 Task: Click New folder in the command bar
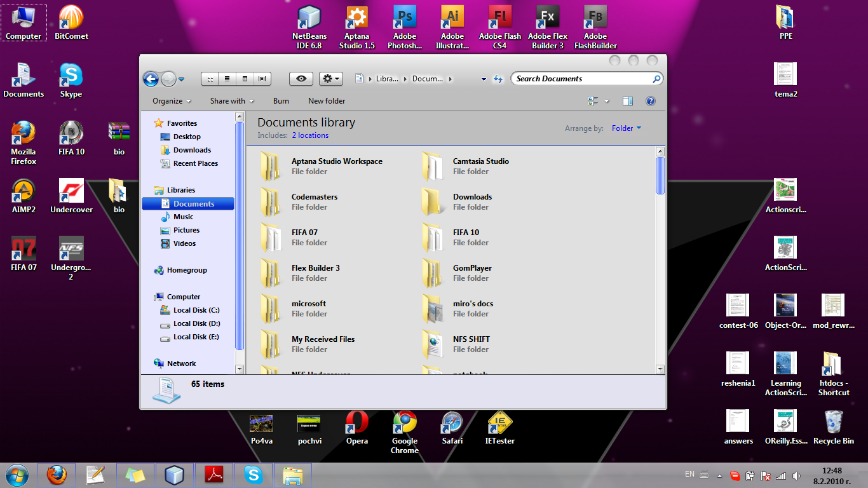tap(327, 101)
